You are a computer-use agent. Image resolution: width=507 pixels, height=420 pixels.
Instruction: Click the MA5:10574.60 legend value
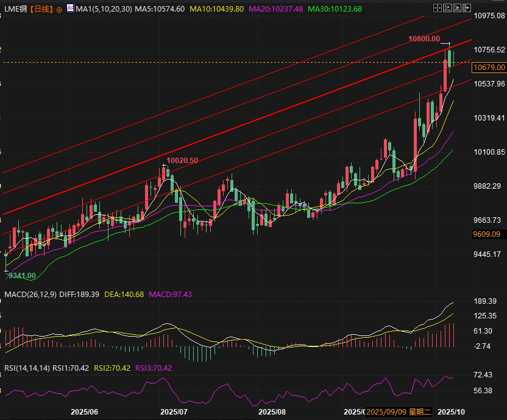tap(160, 9)
